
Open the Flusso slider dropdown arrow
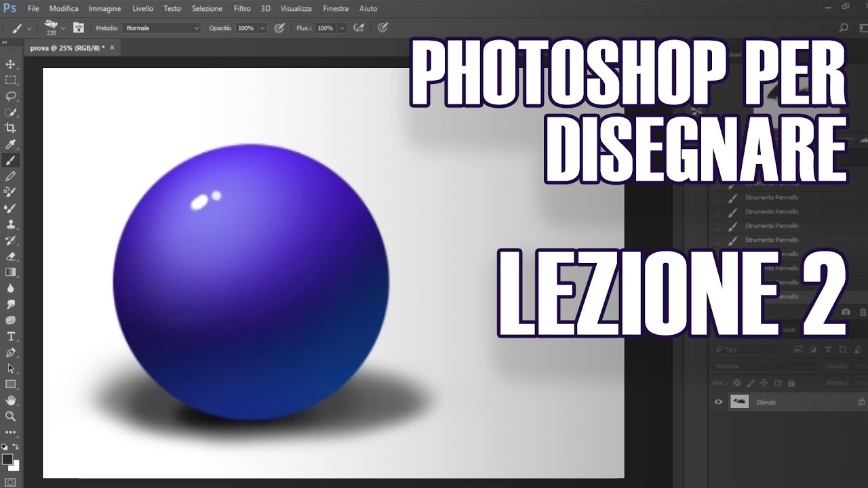tap(342, 28)
